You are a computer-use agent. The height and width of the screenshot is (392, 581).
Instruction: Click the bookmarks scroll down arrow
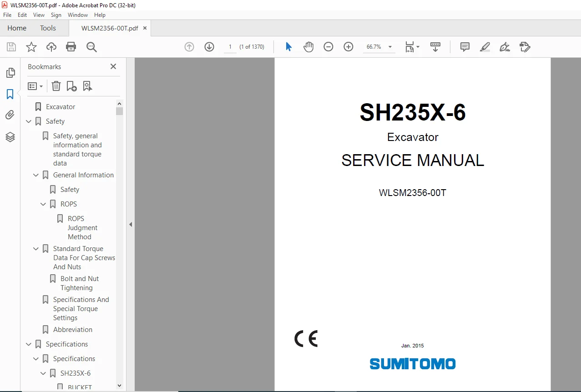pyautogui.click(x=119, y=385)
